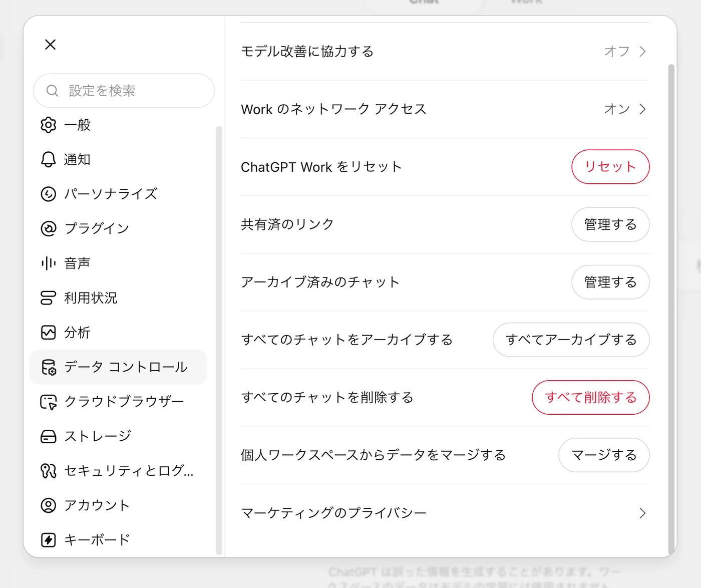This screenshot has width=701, height=588.
Task: Click the gear icon next to 一般
Action: point(48,125)
